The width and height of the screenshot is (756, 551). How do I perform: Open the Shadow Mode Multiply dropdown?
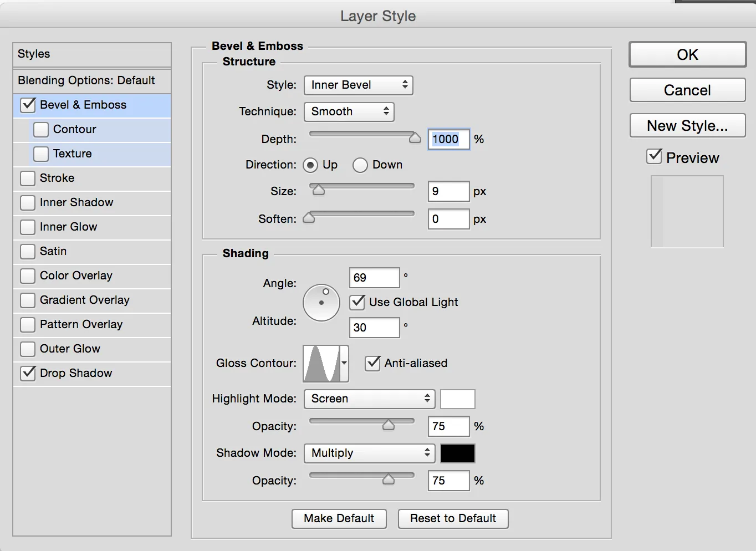(370, 453)
